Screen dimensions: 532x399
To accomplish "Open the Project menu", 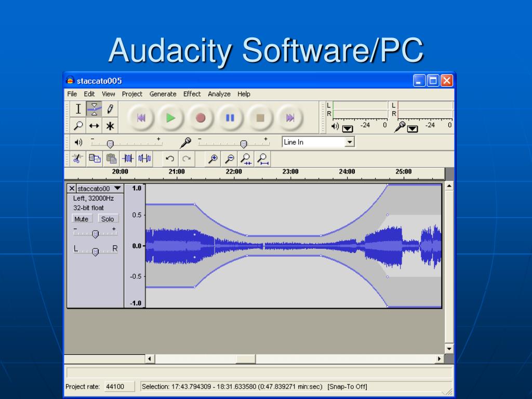I will [132, 94].
